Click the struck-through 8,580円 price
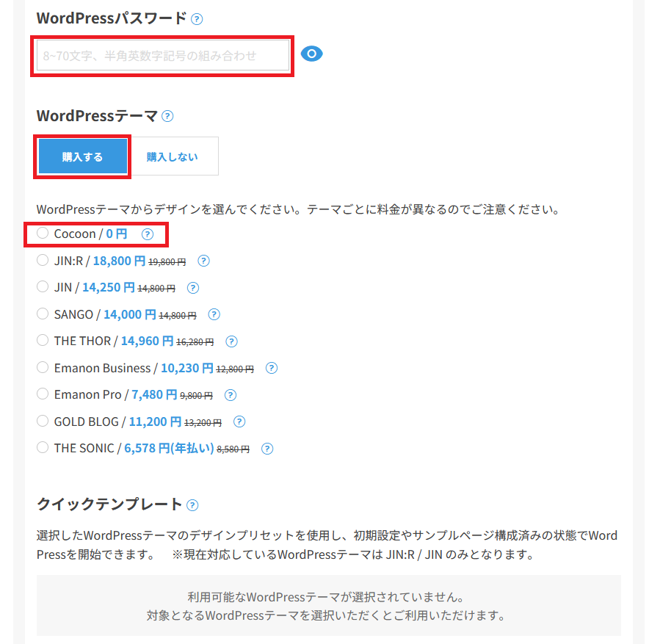 [x=233, y=450]
